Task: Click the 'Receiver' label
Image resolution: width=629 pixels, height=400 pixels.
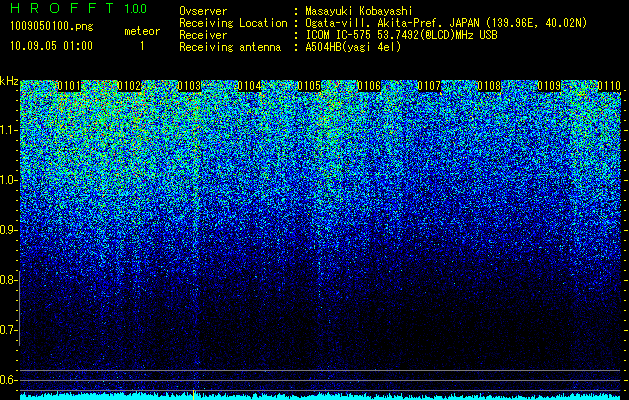Action: coord(203,35)
